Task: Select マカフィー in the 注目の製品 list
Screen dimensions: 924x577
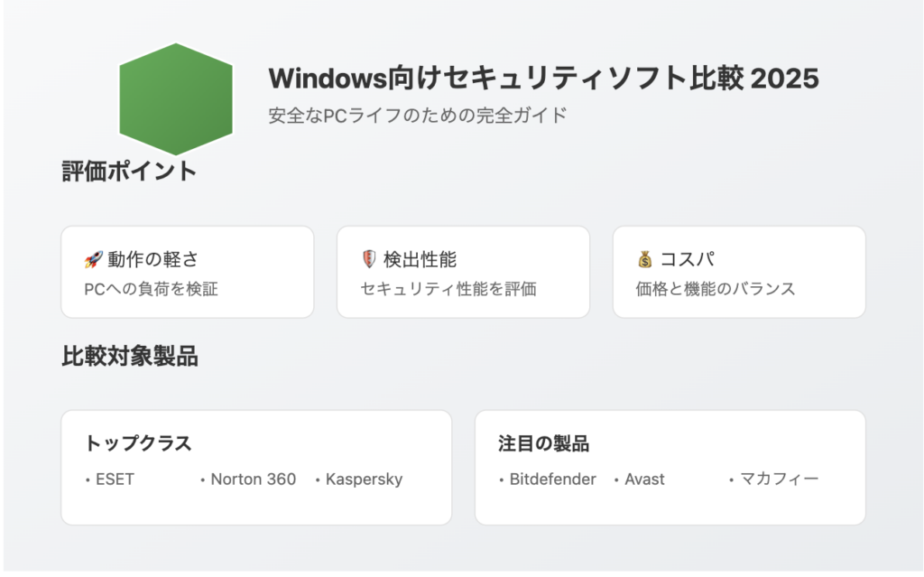Action: [779, 479]
